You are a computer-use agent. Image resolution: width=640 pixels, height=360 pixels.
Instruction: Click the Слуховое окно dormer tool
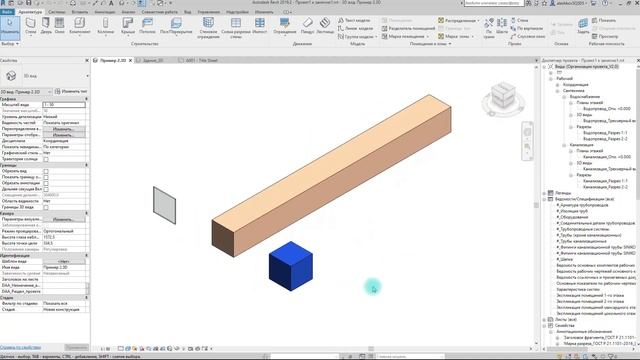527,36
